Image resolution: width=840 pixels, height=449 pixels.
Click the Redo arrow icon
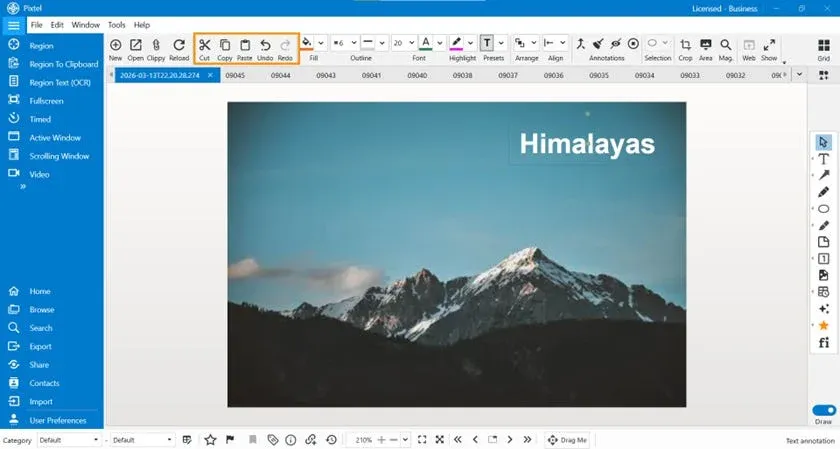286,45
